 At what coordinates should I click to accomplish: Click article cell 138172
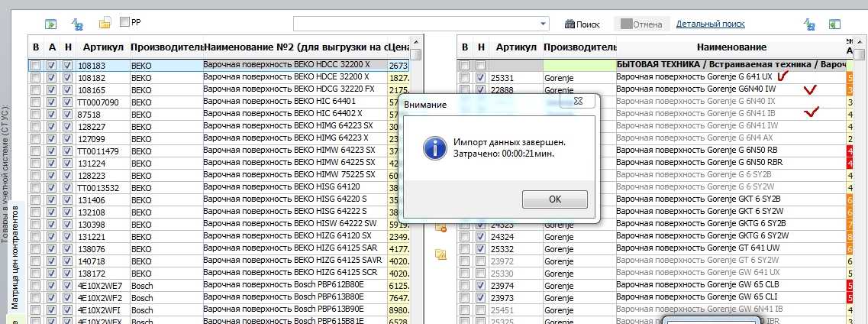tap(102, 273)
